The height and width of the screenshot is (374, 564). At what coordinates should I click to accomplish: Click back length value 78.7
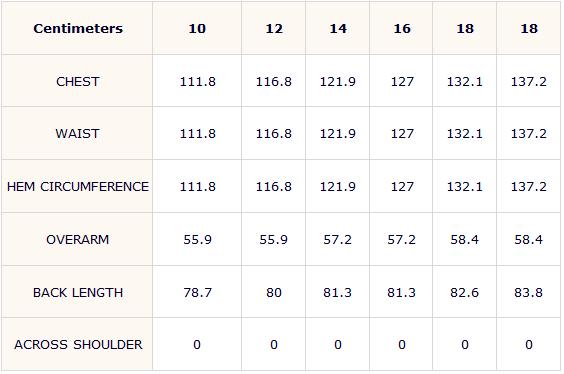(x=197, y=292)
